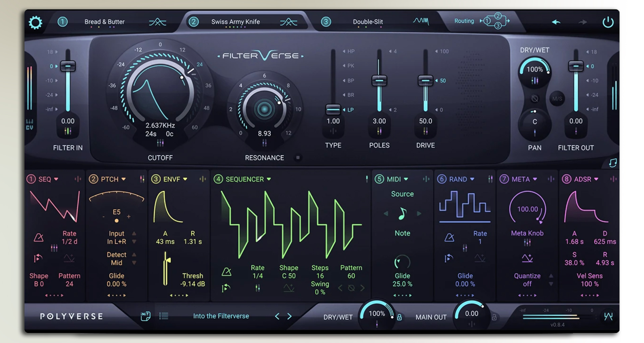Select filter slot 2 Swiss Army Knife

point(235,22)
